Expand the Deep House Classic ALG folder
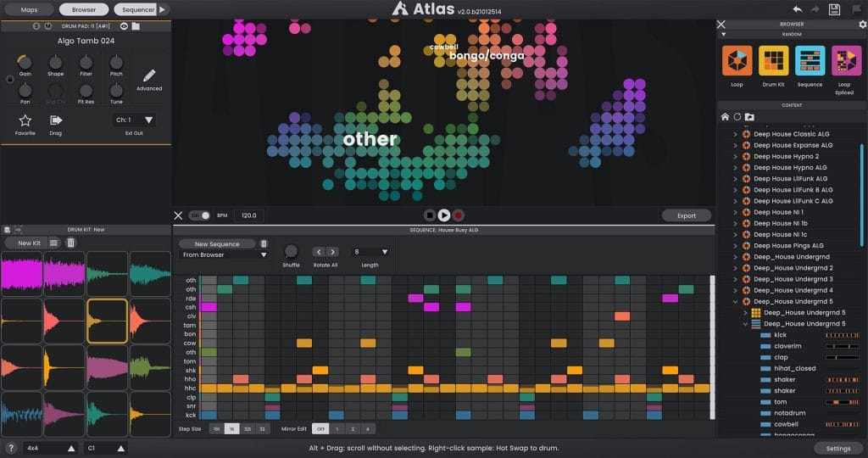The width and height of the screenshot is (868, 458). coord(735,134)
